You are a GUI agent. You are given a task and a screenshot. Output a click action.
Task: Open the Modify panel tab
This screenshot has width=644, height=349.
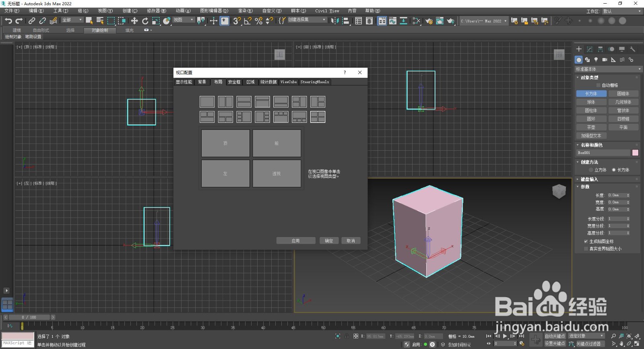click(x=590, y=49)
